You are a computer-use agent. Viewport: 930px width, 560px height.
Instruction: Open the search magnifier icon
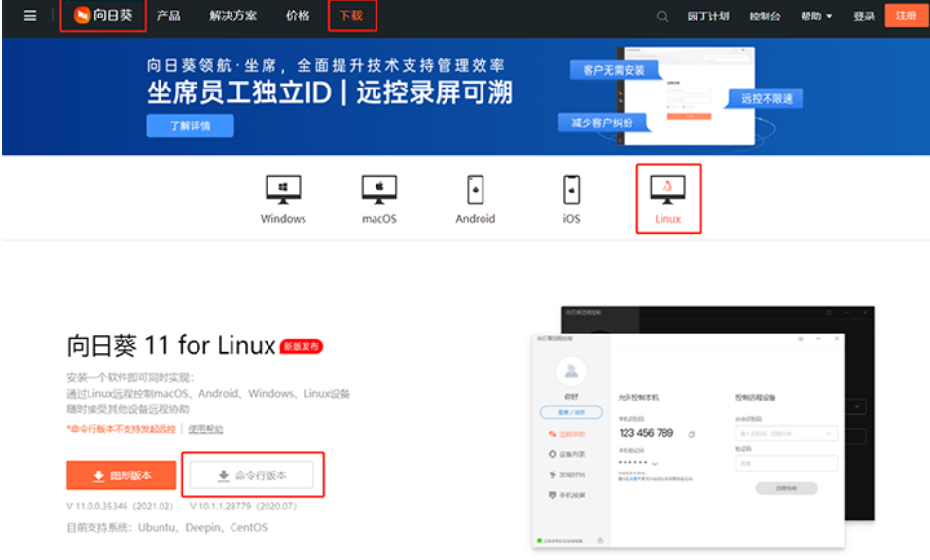[662, 16]
